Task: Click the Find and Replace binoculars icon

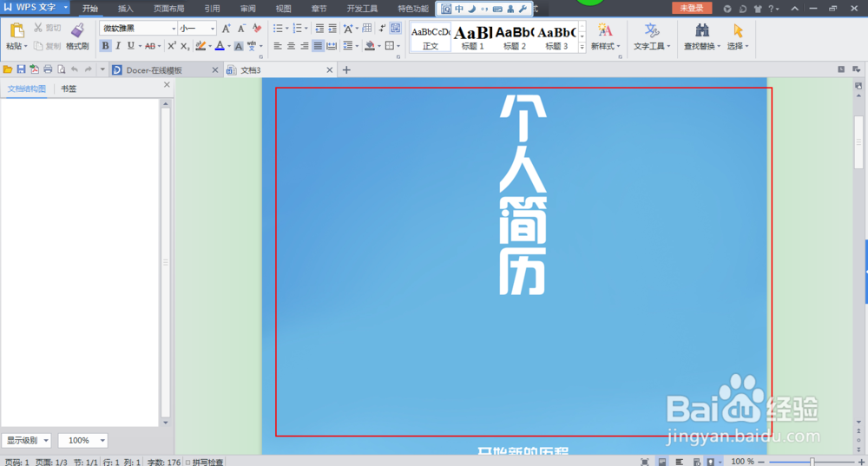Action: pos(702,30)
